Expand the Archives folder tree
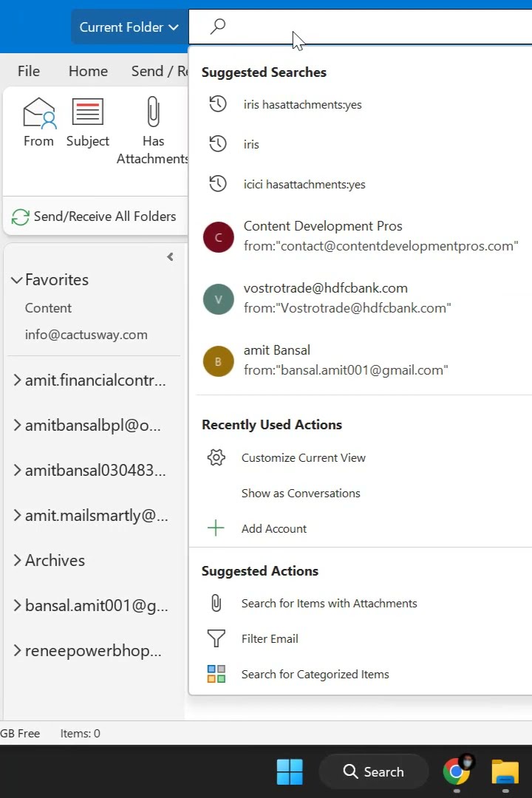The height and width of the screenshot is (798, 532). point(16,561)
